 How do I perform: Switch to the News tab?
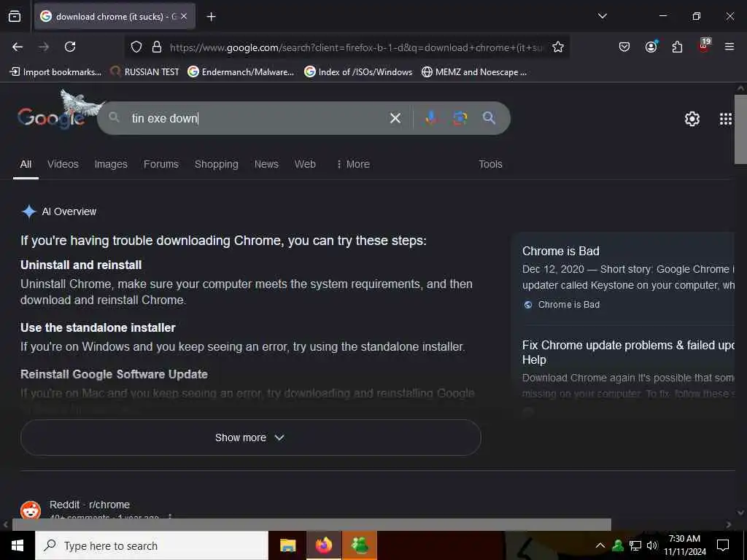(266, 164)
